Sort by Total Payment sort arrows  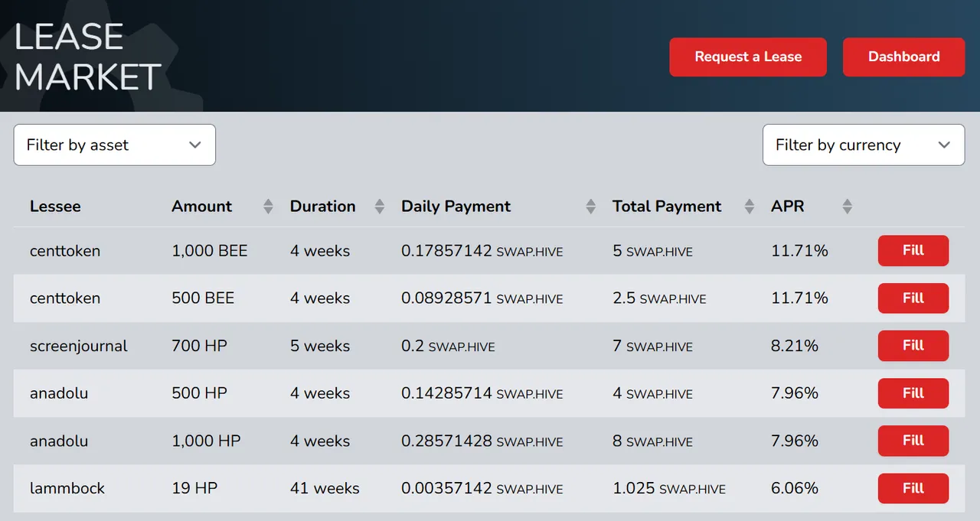point(749,207)
